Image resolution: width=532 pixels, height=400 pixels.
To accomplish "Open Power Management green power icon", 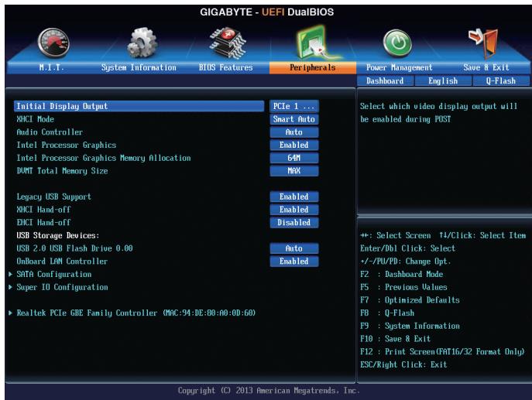I will [x=397, y=43].
